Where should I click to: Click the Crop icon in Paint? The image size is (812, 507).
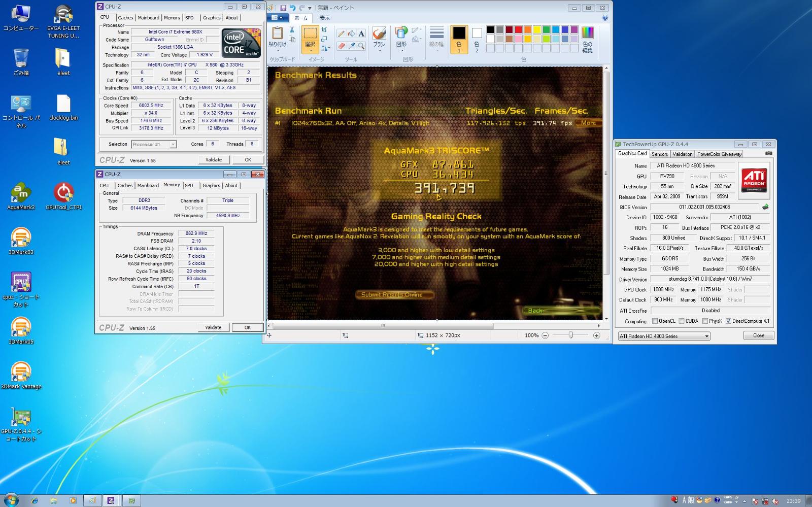[325, 30]
